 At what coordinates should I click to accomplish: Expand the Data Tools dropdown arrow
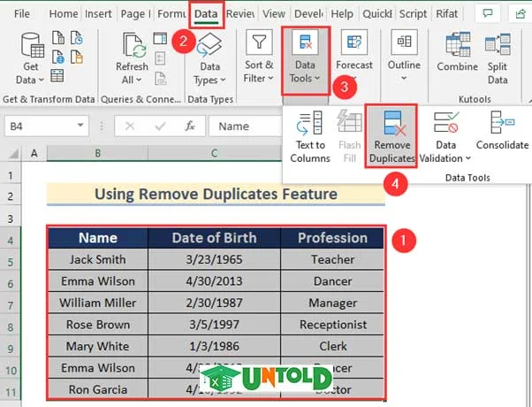pos(317,79)
